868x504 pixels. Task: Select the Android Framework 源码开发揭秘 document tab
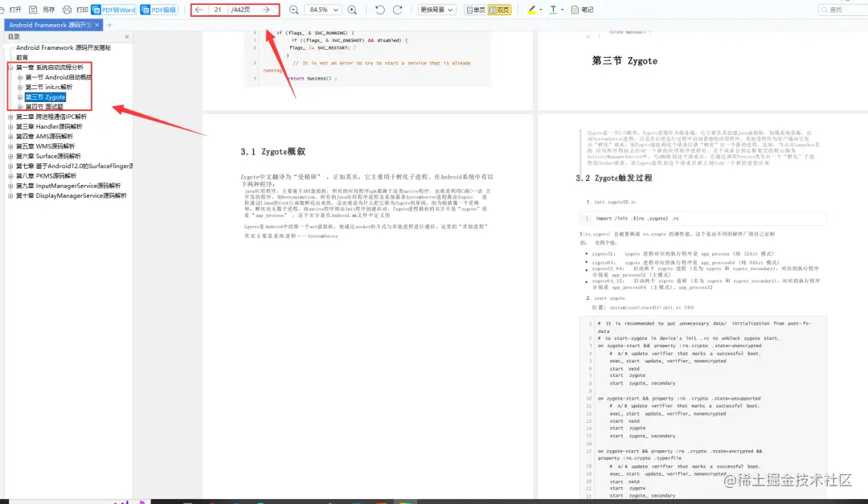[x=48, y=24]
